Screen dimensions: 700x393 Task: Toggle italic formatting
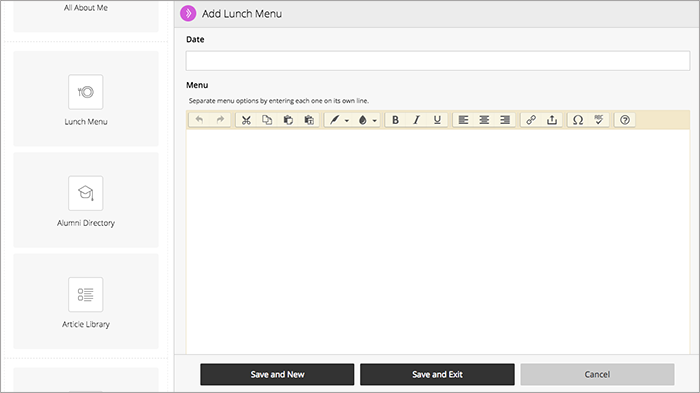click(x=416, y=120)
